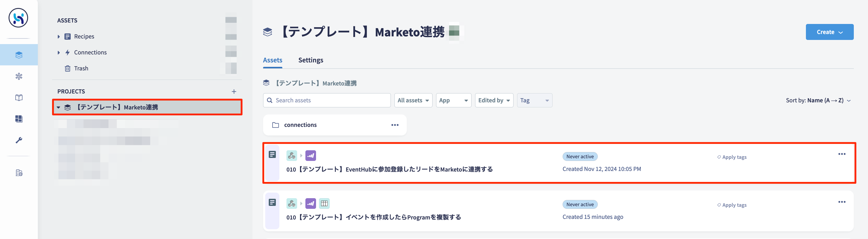This screenshot has height=239, width=868.
Task: Open the connections folder more-options menu
Action: pyautogui.click(x=395, y=125)
